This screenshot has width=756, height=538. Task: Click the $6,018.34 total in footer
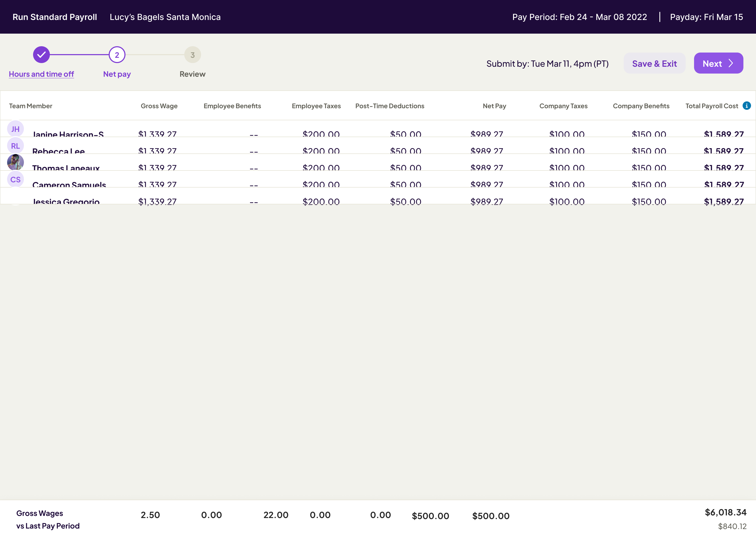click(726, 512)
